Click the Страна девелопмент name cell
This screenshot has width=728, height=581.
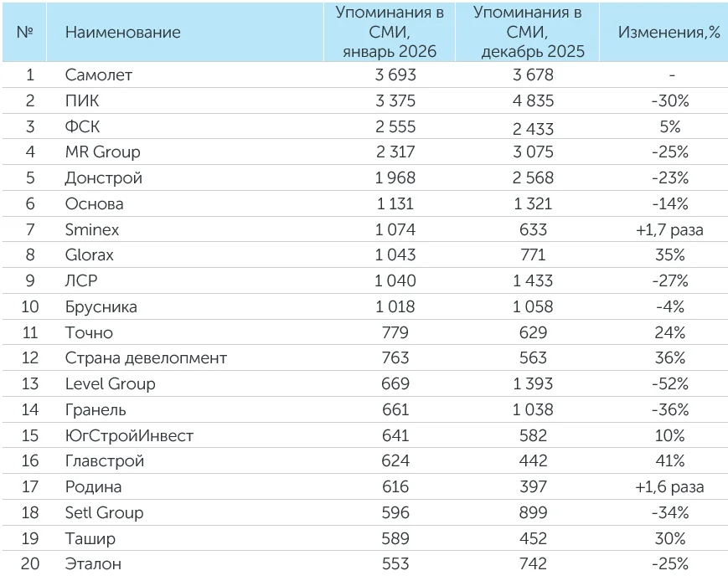click(146, 358)
